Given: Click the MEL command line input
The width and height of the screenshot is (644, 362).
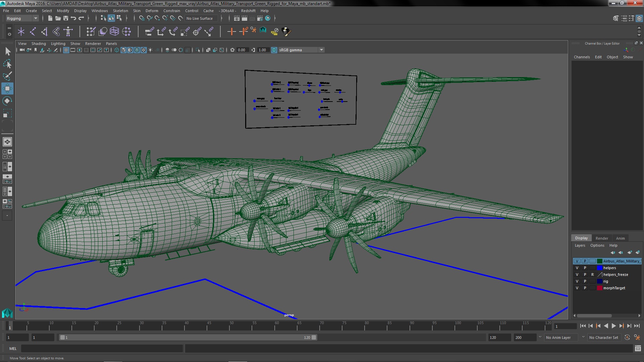Looking at the screenshot, I should click(102, 349).
